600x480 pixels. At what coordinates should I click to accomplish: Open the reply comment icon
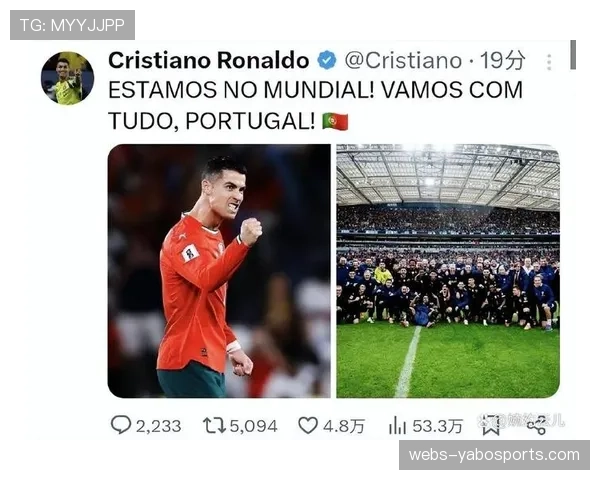pos(121,425)
